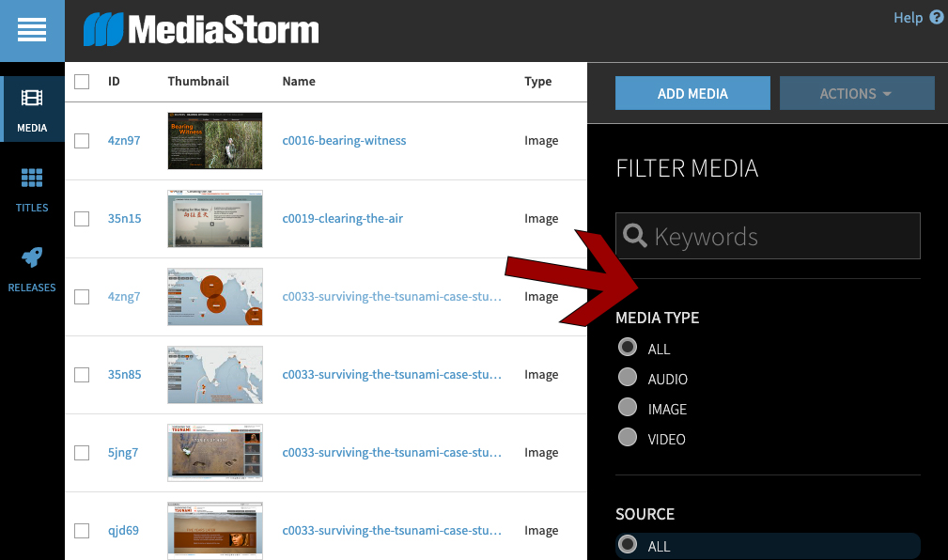The image size is (948, 560).
Task: Open the c0019-clearing-the-air link
Action: 342,219
